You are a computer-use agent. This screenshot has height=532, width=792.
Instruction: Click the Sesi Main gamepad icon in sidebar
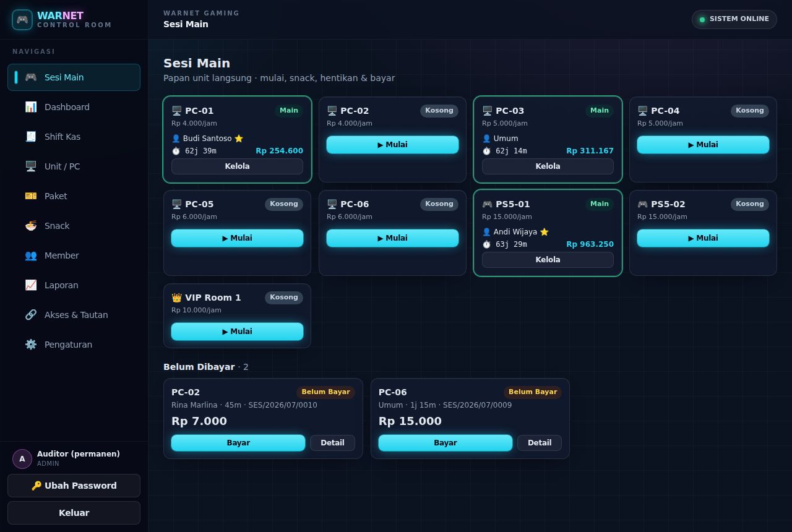[30, 77]
